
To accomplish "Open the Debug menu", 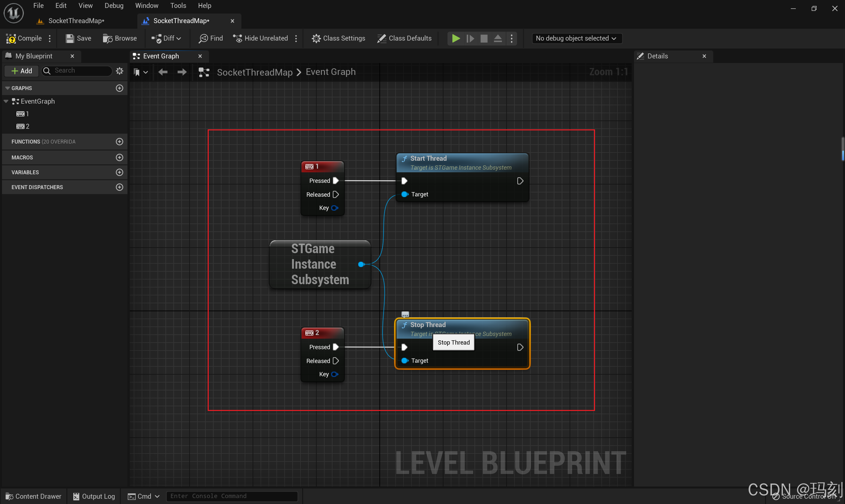I will [114, 5].
